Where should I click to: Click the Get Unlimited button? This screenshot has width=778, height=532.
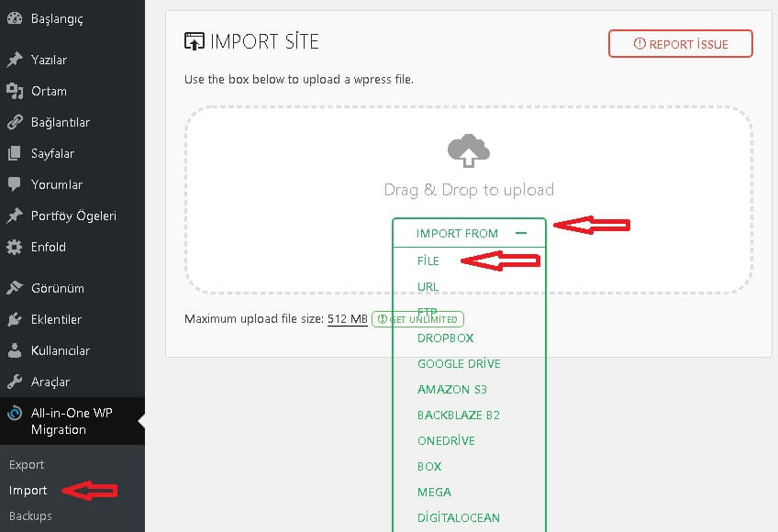[417, 319]
